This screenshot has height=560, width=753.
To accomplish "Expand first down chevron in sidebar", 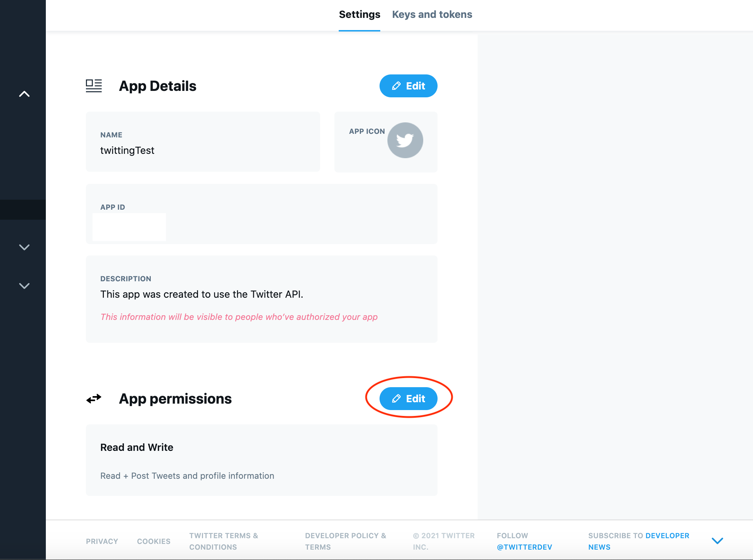I will point(24,247).
